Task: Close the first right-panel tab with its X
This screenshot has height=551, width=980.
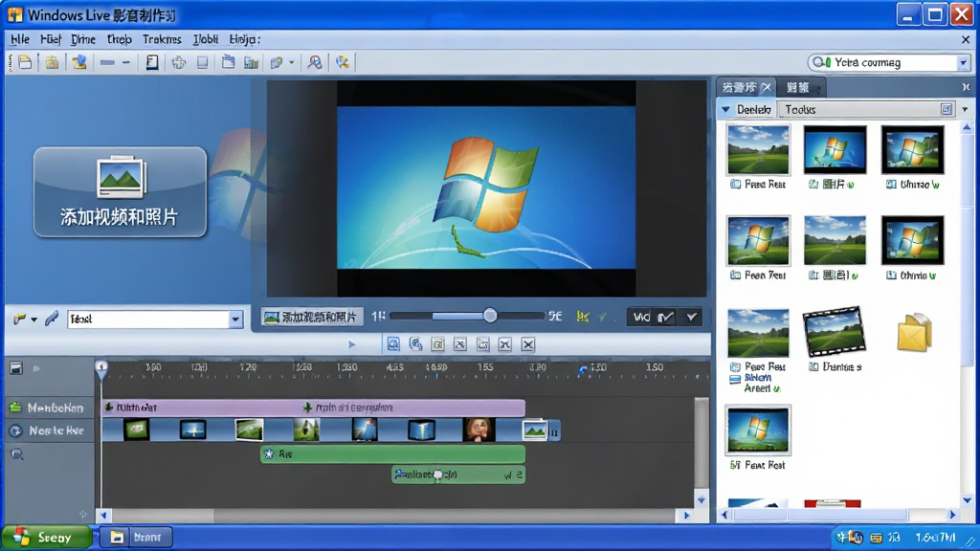Action: pos(767,87)
